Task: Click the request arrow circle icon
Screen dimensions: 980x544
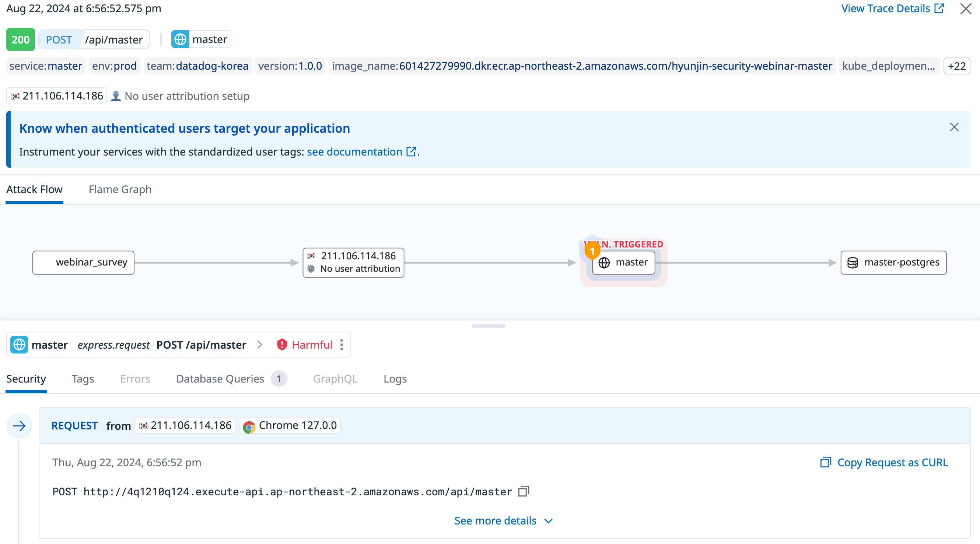Action: [19, 426]
